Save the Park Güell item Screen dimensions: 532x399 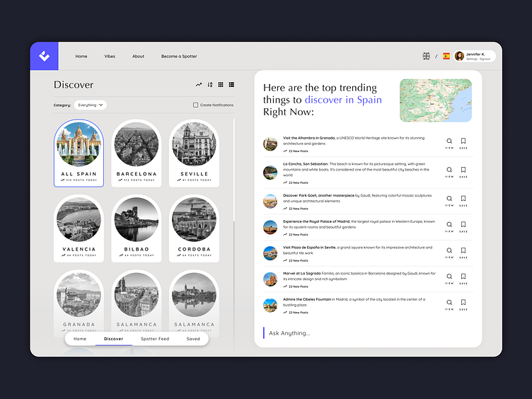[x=463, y=201]
